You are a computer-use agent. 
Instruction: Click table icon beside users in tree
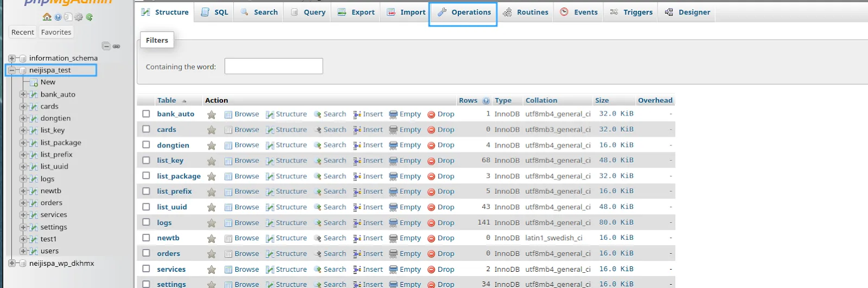click(x=34, y=251)
